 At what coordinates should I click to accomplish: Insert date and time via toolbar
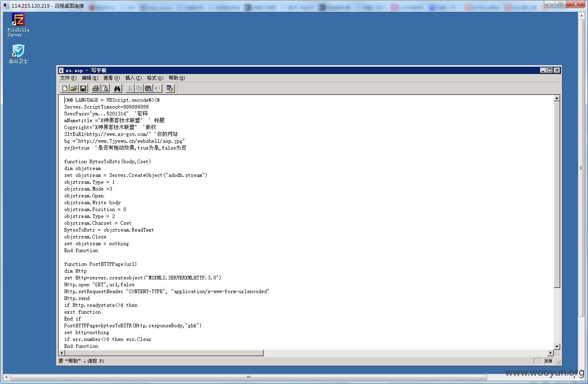click(170, 88)
